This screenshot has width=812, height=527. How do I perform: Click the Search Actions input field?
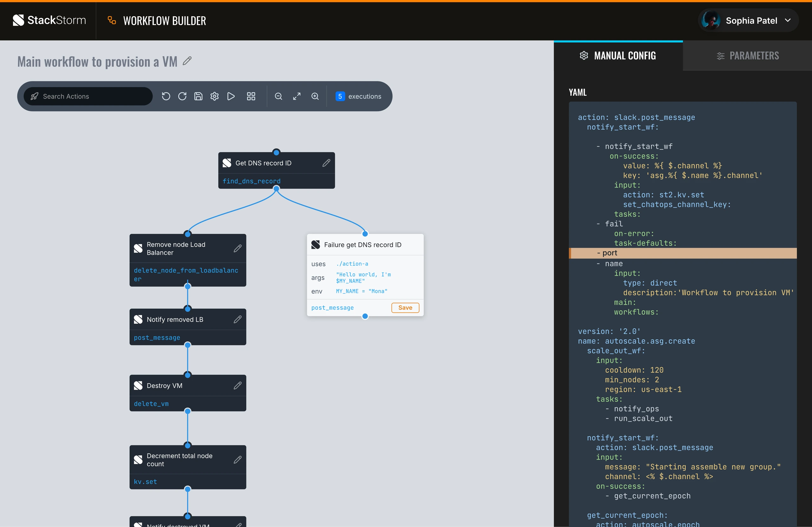pos(88,96)
